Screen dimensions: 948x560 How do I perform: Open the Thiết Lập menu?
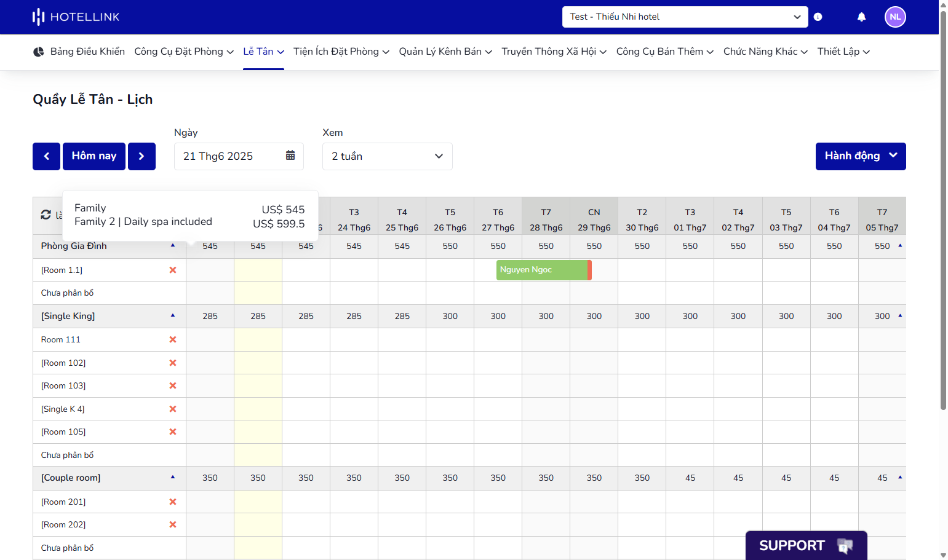point(843,52)
